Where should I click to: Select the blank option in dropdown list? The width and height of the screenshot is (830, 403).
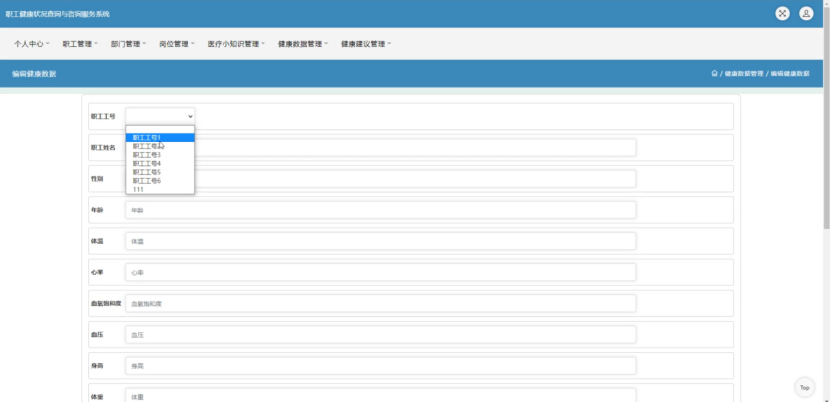pyautogui.click(x=160, y=129)
